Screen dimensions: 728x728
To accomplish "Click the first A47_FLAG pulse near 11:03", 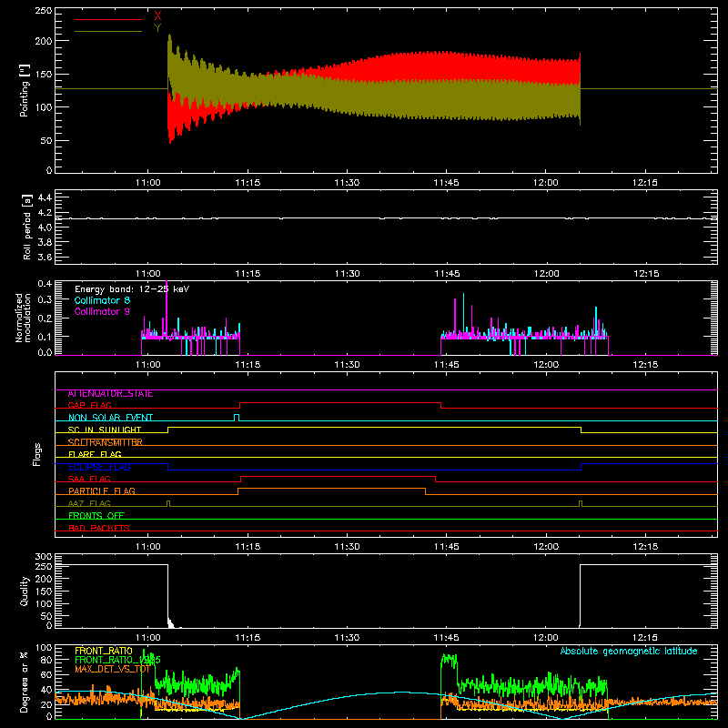I will pos(168,503).
